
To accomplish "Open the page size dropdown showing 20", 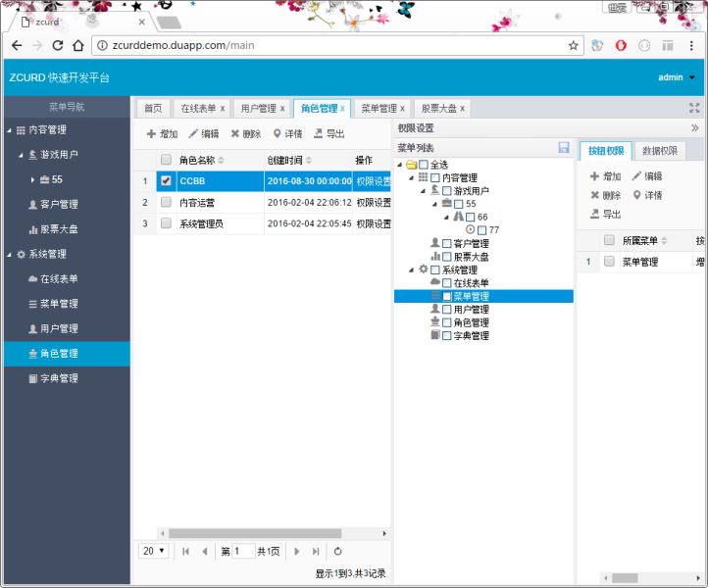I will (x=154, y=552).
